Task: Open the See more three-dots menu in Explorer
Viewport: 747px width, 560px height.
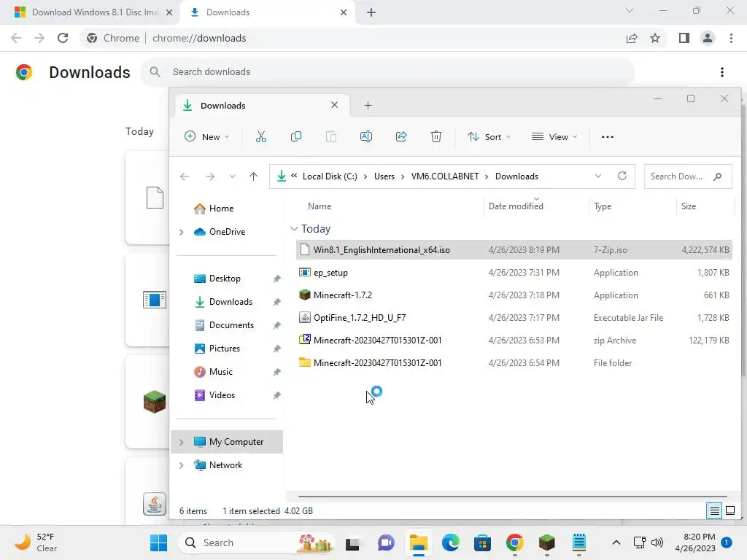Action: (x=608, y=136)
